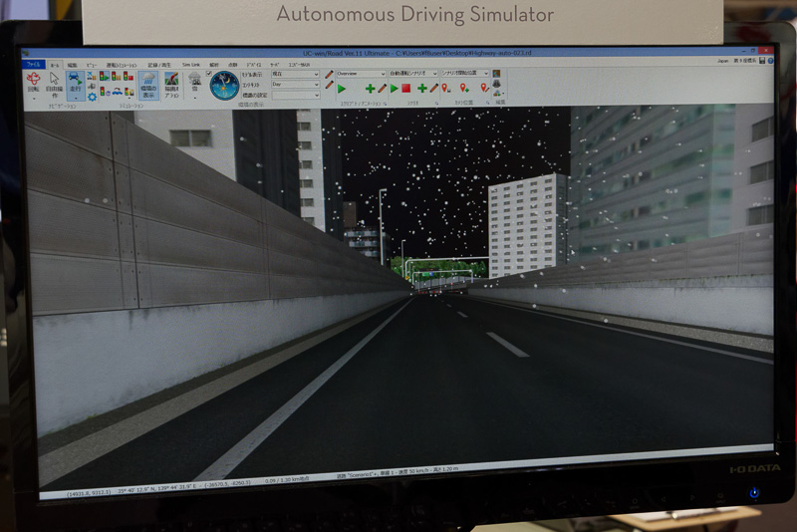Screen dimensions: 797x532
Task: Click the traffic light with vehicles icon
Action: (130, 92)
